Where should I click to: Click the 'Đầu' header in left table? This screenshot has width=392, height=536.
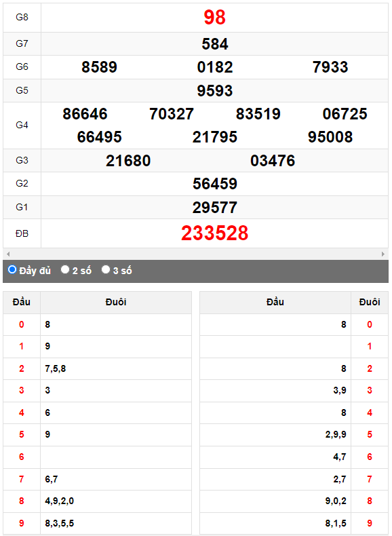coord(22,302)
